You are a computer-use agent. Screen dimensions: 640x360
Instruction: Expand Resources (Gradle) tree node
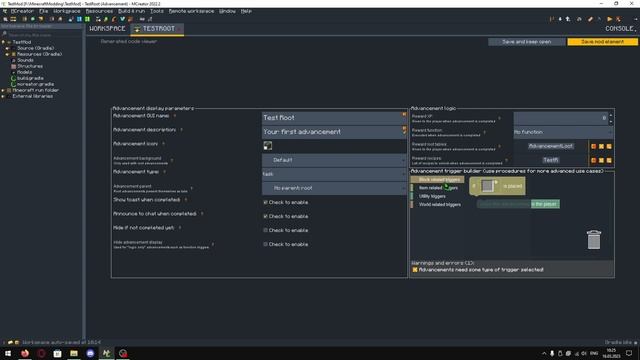(7, 54)
